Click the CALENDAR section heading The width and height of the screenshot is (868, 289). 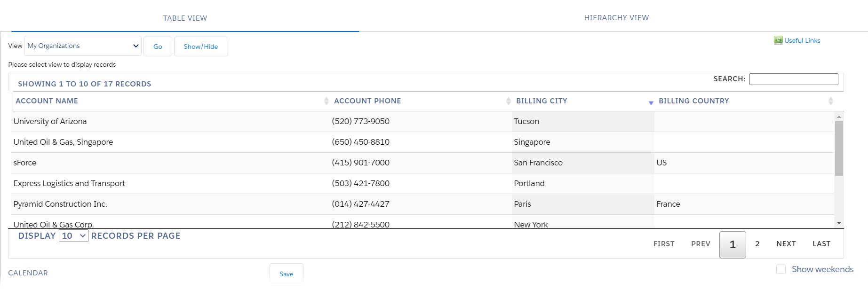28,273
